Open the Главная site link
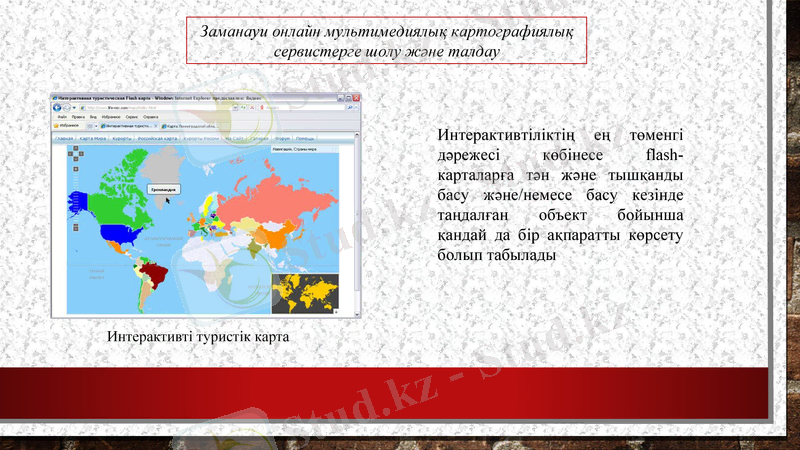 [64, 139]
